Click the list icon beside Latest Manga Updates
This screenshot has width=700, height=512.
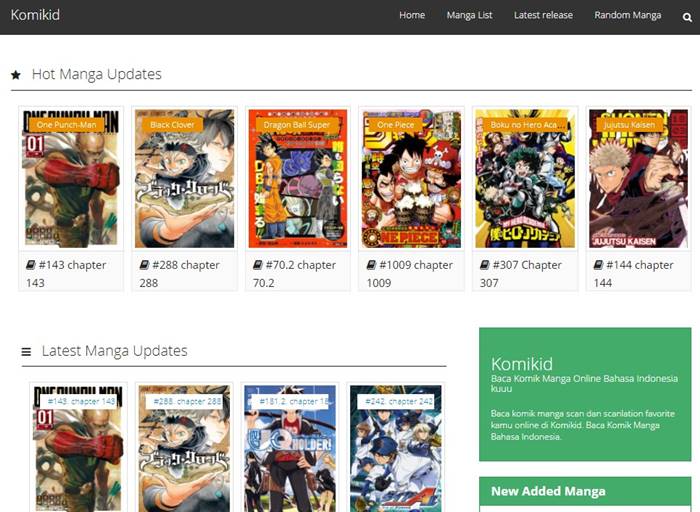pyautogui.click(x=26, y=352)
